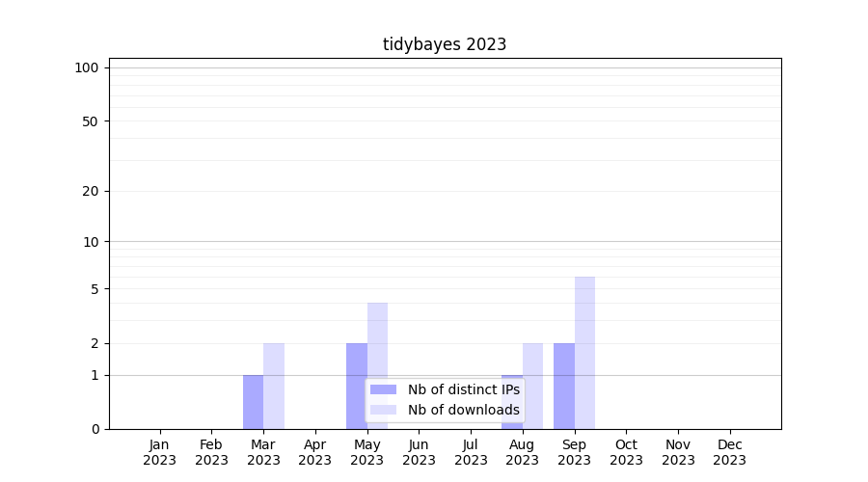Click the light lavender legend swatch for downloads

click(x=383, y=410)
